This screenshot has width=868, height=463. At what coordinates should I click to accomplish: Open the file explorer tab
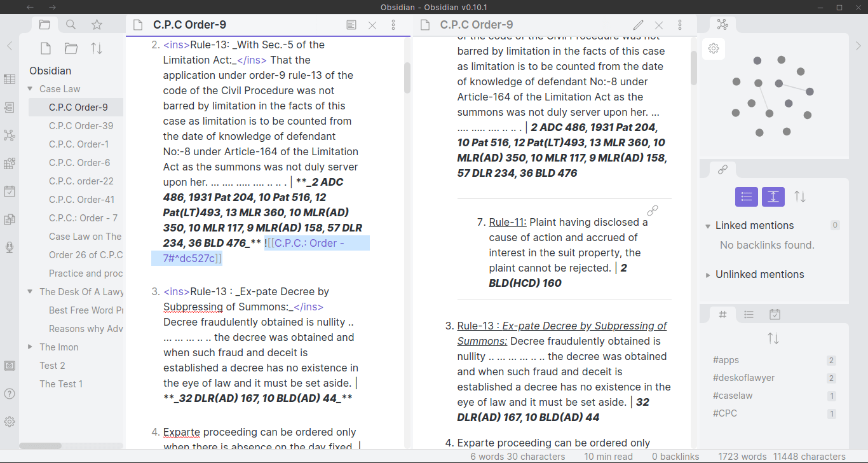[x=44, y=25]
